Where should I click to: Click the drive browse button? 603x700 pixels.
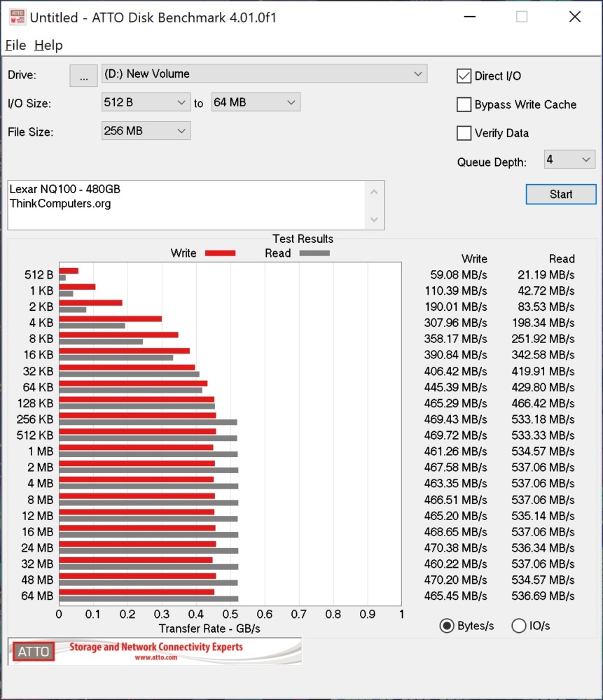pyautogui.click(x=83, y=76)
